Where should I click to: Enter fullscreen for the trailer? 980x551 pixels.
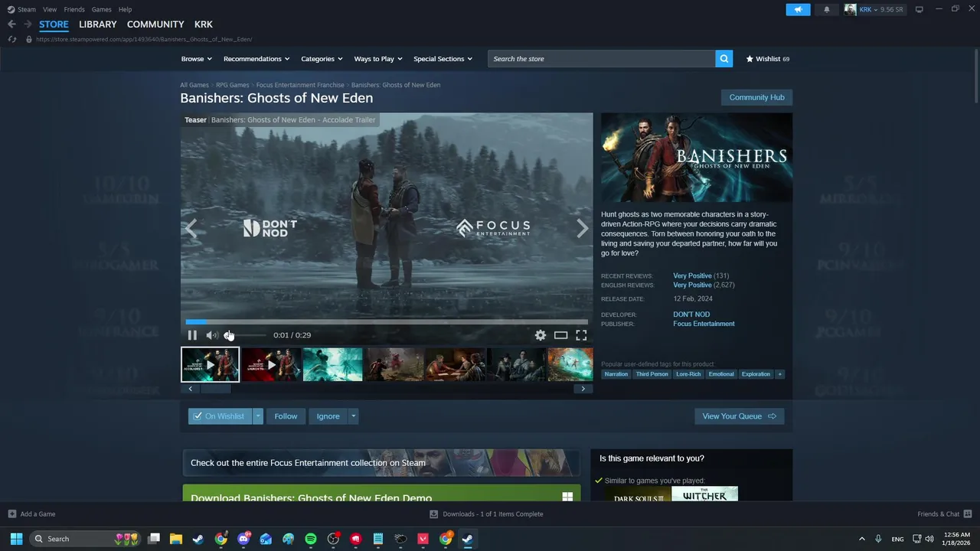pos(581,335)
